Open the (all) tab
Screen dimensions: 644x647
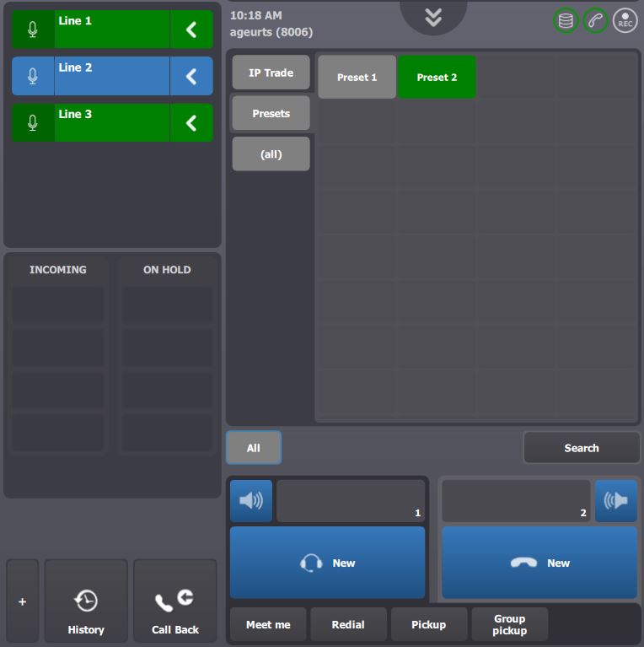click(x=271, y=154)
